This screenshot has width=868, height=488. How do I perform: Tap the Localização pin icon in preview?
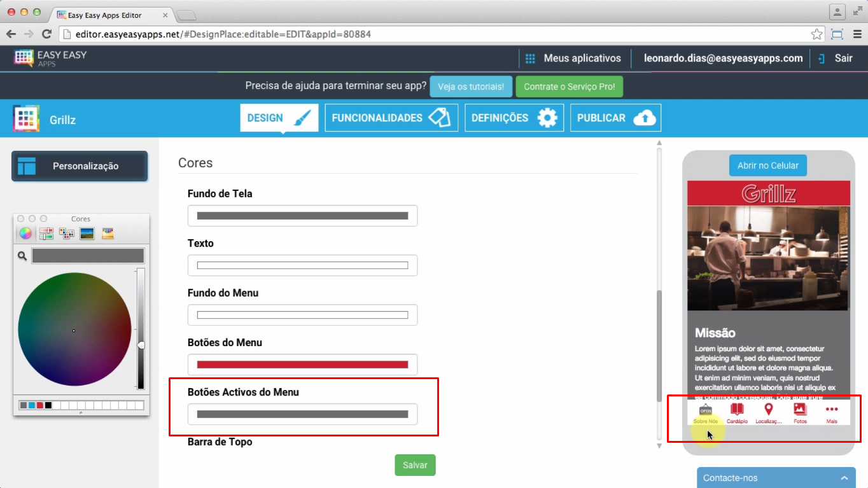(768, 409)
